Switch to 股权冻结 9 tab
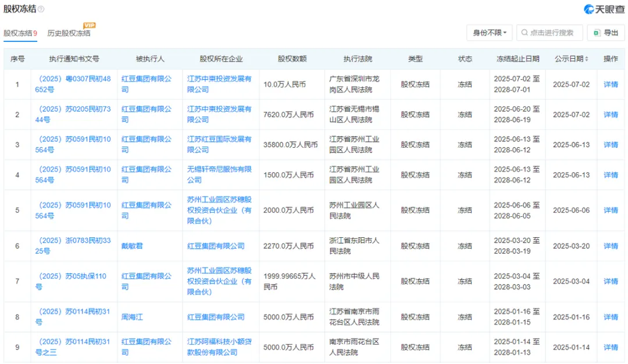This screenshot has width=628, height=364. pyautogui.click(x=20, y=33)
